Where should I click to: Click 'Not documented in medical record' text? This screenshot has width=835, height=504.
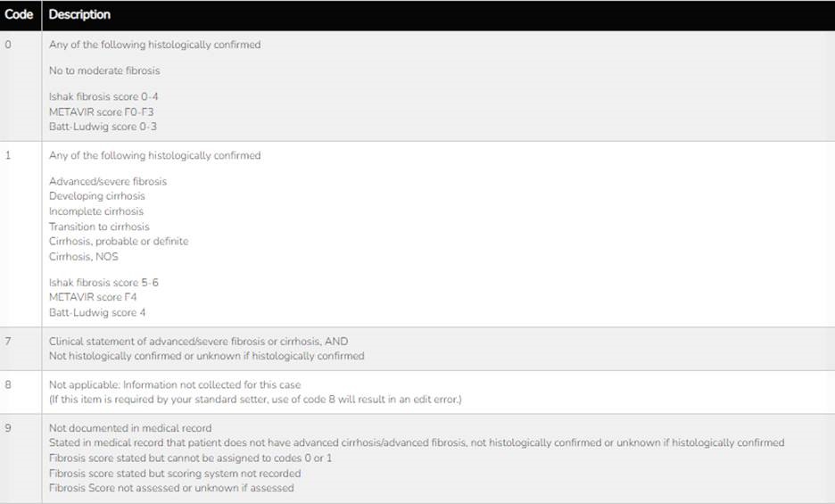pos(130,428)
